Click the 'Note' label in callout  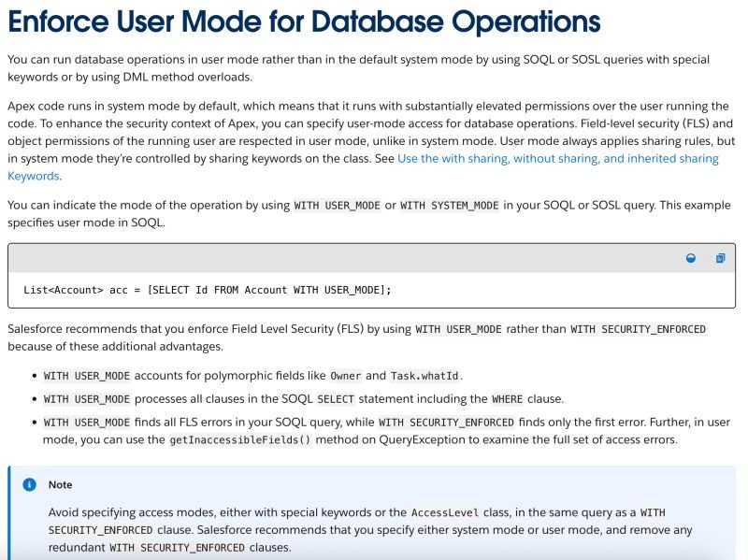(60, 484)
